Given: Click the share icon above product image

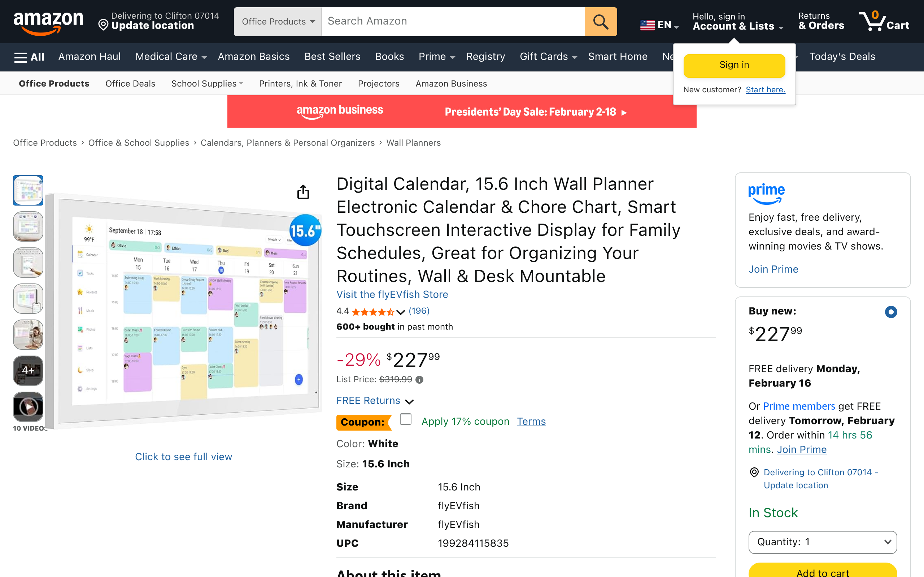Looking at the screenshot, I should pyautogui.click(x=303, y=192).
